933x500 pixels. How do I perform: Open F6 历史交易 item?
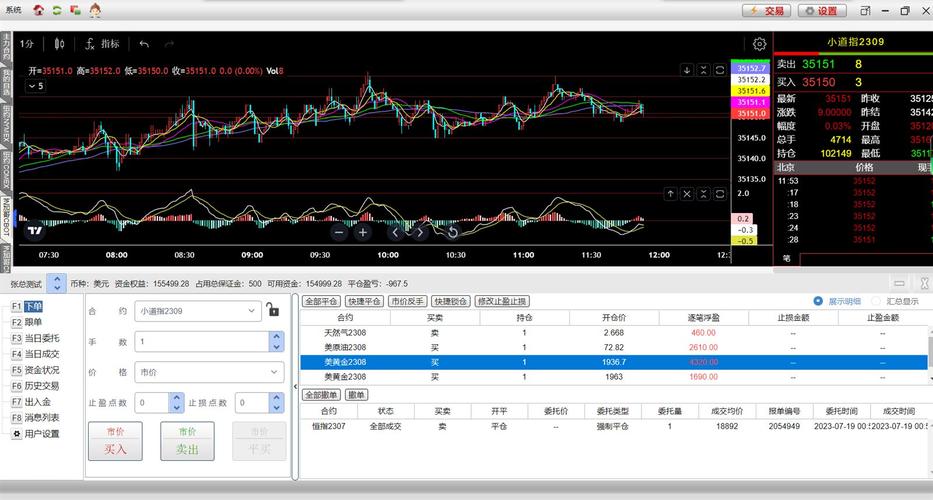[36, 386]
